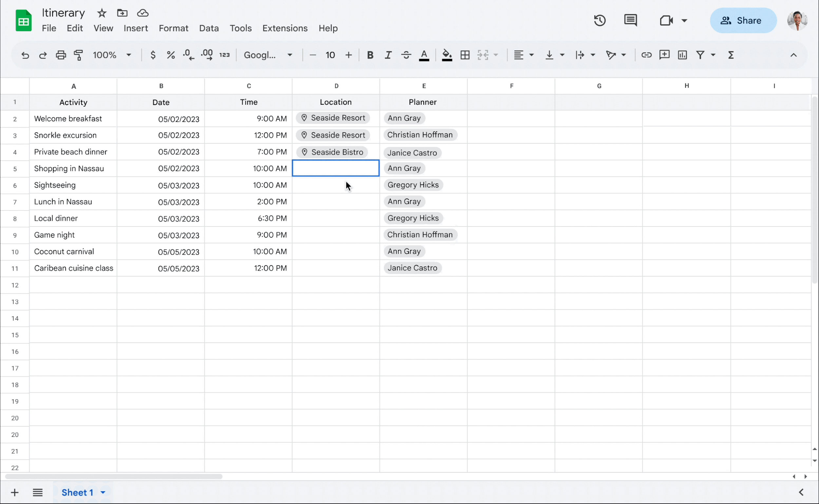This screenshot has width=819, height=504.
Task: Select the Paint format tool
Action: 79,55
